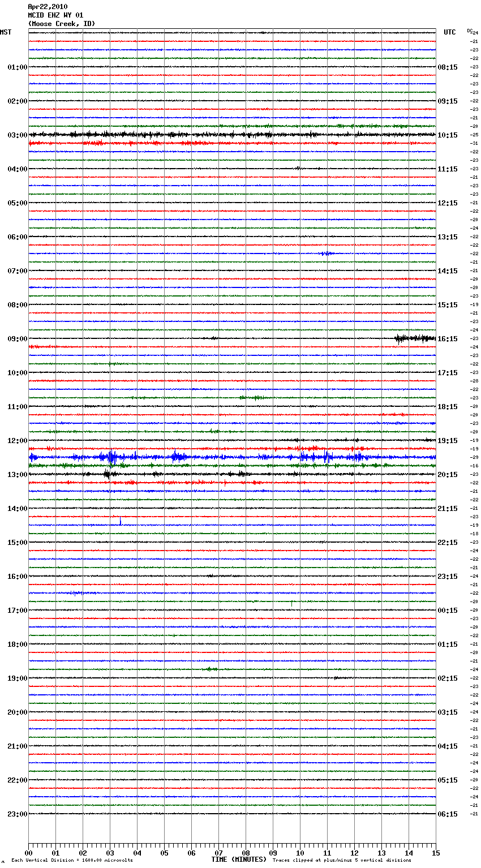Click the 09:00 MST time label
The image size is (481, 868).
pos(17,339)
